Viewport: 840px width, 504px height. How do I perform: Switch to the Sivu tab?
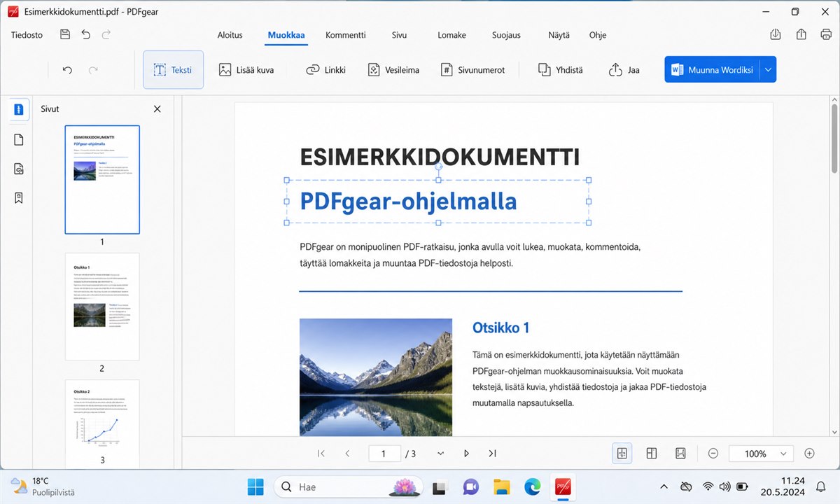click(399, 35)
